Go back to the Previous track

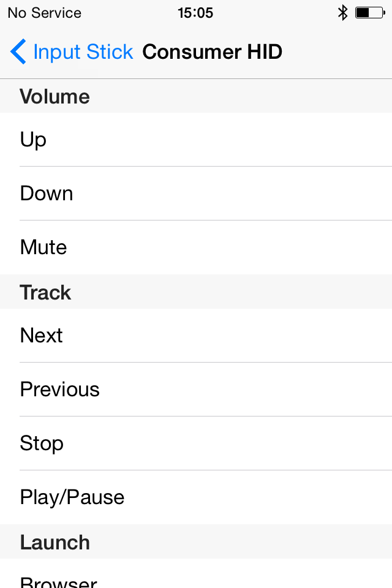click(196, 389)
